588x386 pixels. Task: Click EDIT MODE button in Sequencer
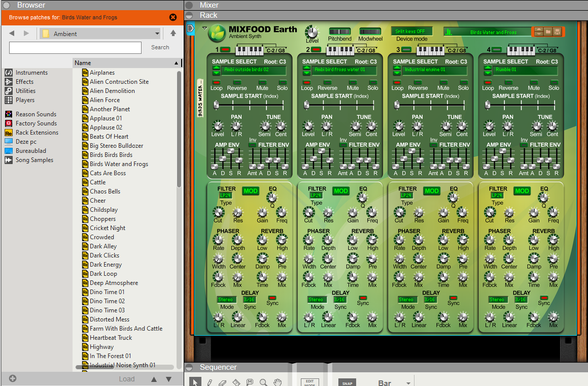310,382
